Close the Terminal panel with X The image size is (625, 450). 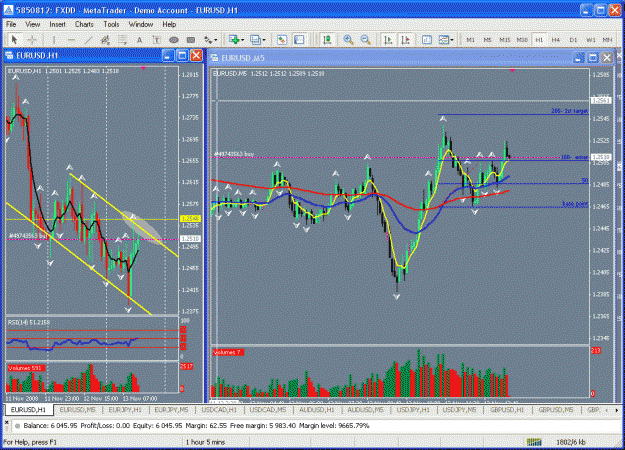click(x=6, y=422)
